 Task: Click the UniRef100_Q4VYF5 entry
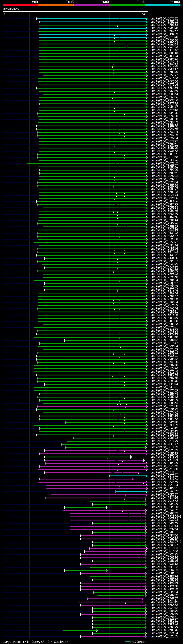[x=164, y=589]
